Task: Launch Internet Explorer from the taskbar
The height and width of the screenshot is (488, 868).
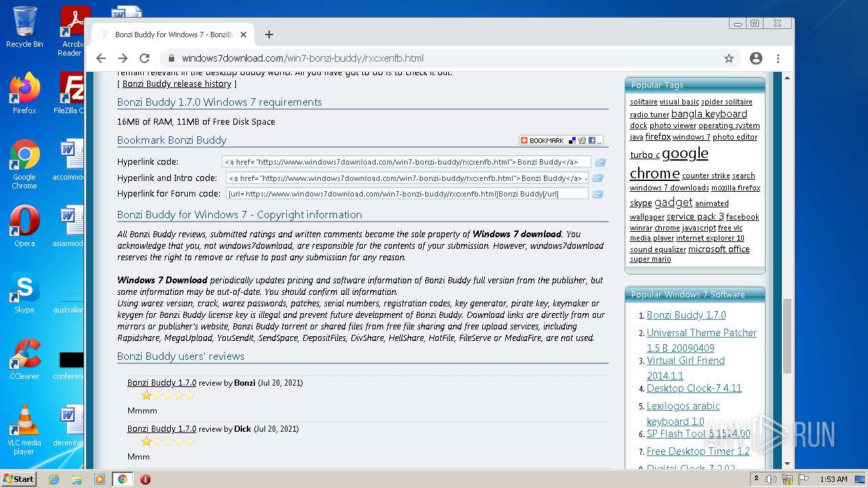Action: [x=54, y=479]
